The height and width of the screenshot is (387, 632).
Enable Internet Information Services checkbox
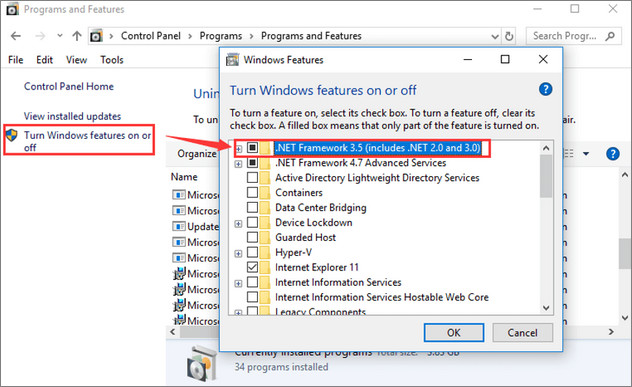click(252, 282)
